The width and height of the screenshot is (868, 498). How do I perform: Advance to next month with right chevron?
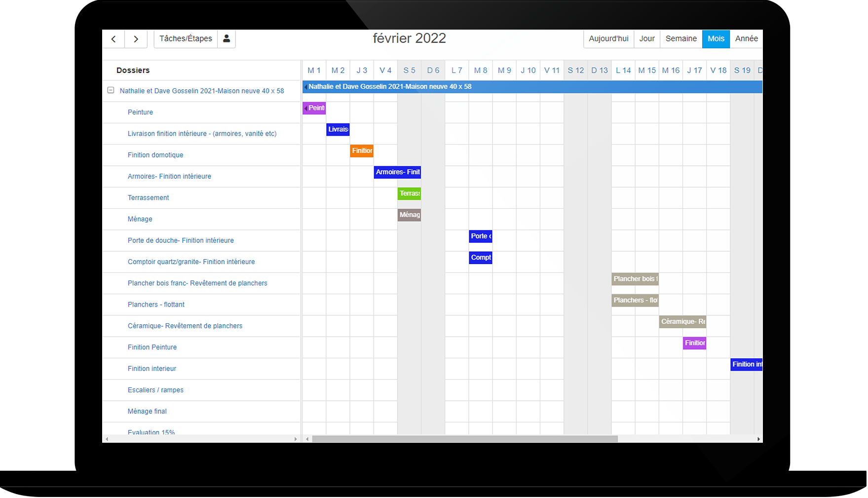tap(136, 39)
